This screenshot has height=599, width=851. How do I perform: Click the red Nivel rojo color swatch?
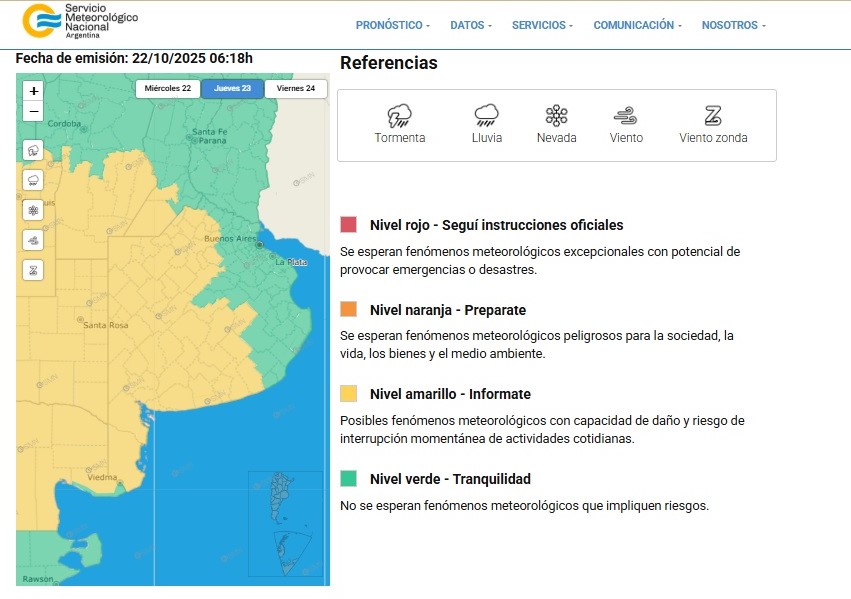(348, 224)
